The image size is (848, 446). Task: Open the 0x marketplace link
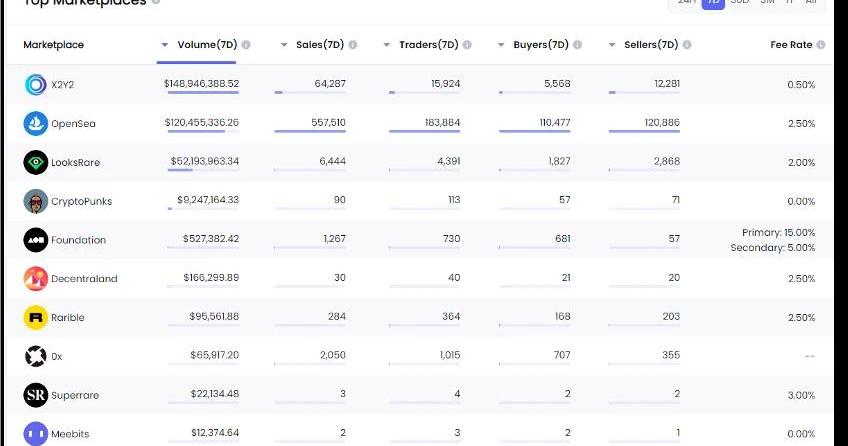point(57,356)
